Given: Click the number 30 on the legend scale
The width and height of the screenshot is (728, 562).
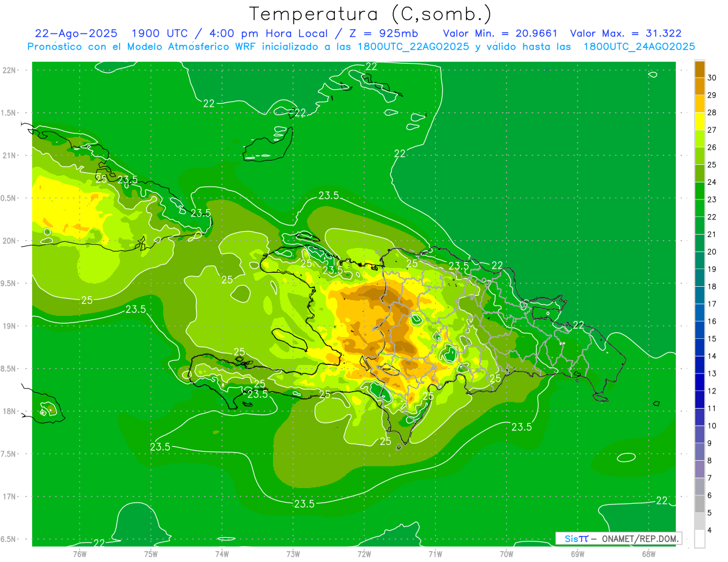Looking at the screenshot, I should tap(712, 78).
